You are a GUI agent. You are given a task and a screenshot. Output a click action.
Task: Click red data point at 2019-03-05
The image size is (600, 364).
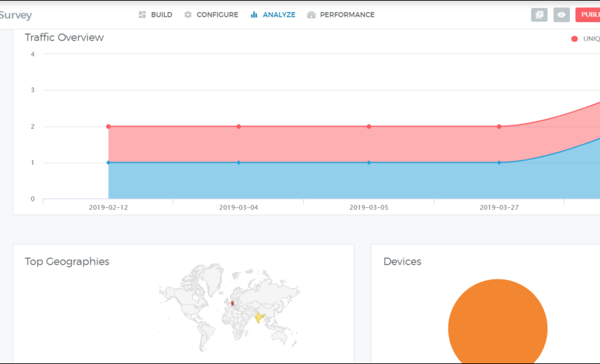[x=369, y=127]
